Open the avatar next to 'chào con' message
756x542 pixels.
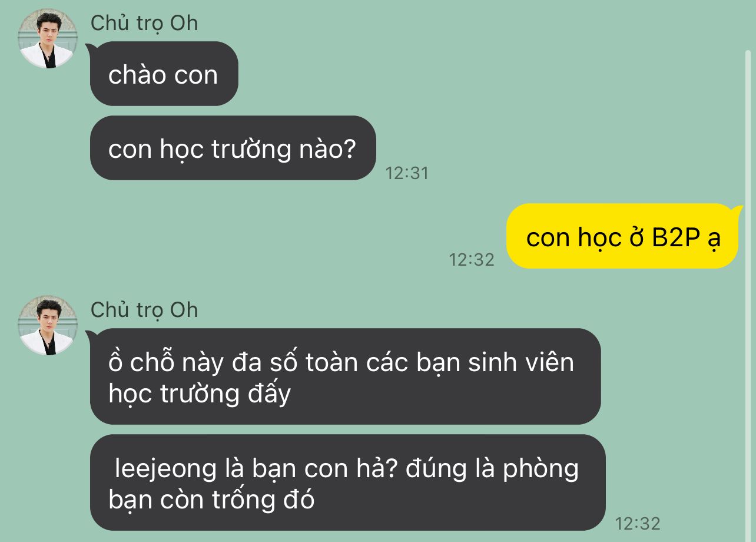point(48,39)
